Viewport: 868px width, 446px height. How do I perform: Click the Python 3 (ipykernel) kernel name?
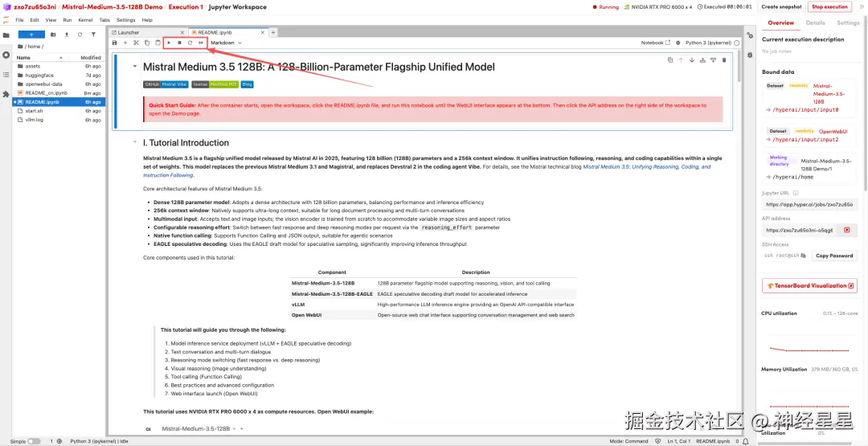click(708, 43)
